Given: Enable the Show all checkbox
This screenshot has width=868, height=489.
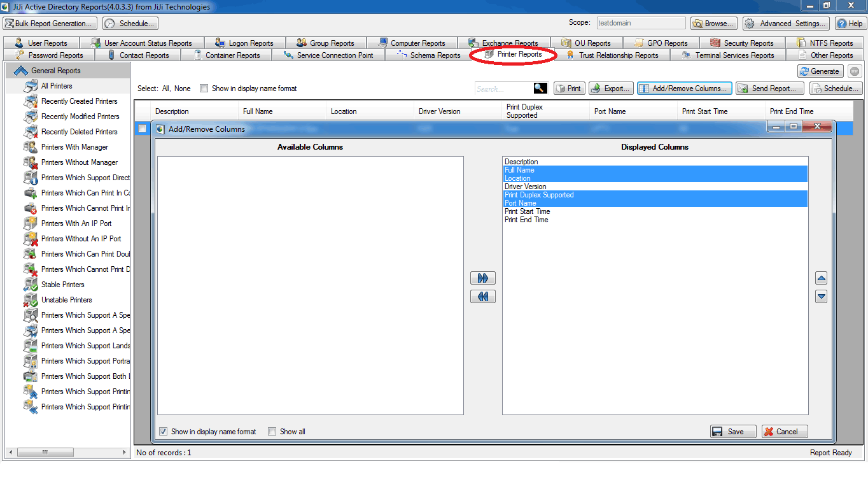Looking at the screenshot, I should pos(272,431).
